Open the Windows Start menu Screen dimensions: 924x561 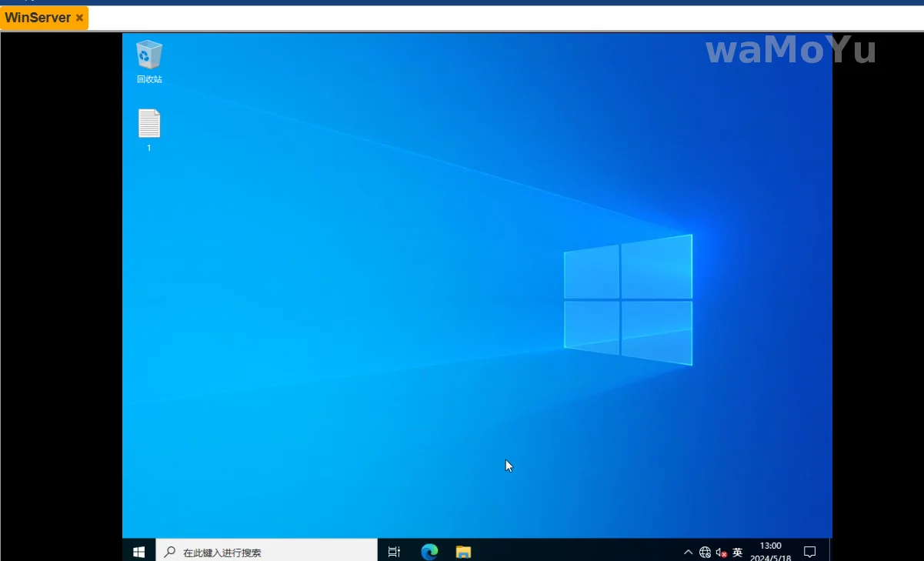pyautogui.click(x=139, y=551)
